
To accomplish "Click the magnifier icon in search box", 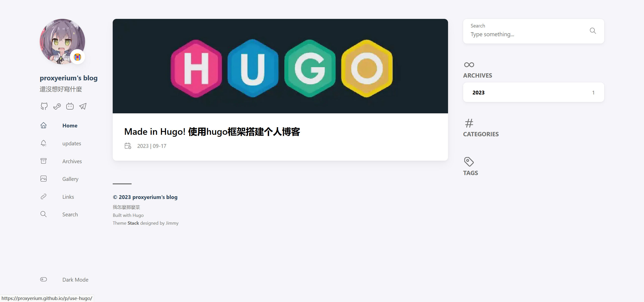I will pos(593,31).
